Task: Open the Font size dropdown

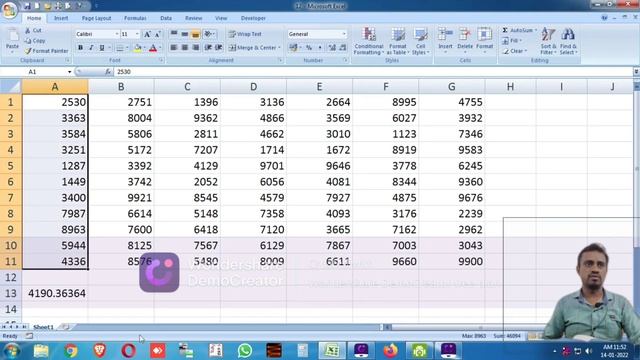Action: [x=137, y=34]
